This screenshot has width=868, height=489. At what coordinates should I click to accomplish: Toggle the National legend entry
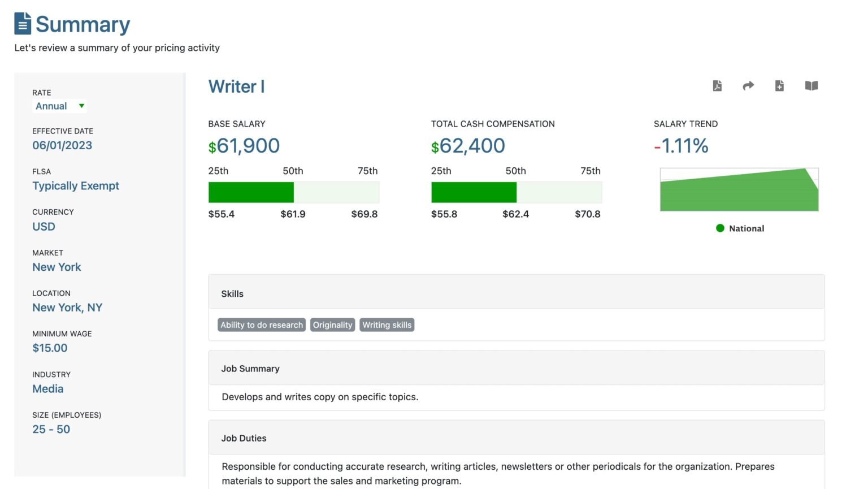[x=740, y=228]
